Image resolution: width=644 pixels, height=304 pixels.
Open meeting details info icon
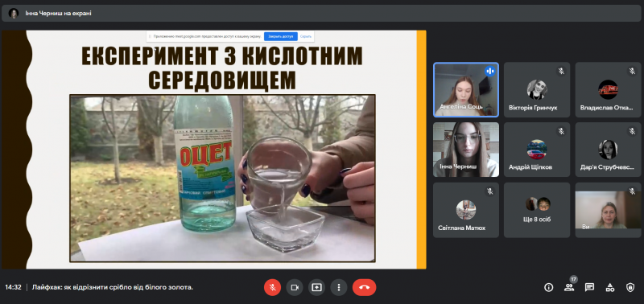coord(549,288)
